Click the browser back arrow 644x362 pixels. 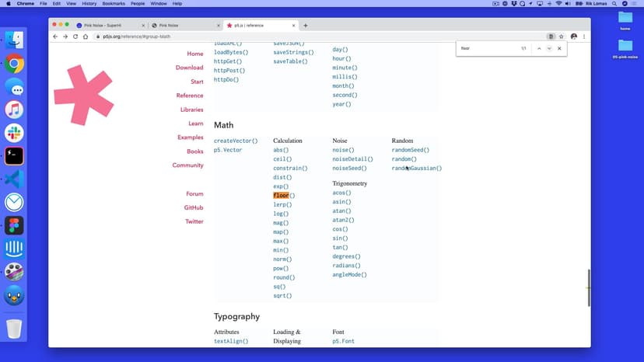pyautogui.click(x=55, y=37)
